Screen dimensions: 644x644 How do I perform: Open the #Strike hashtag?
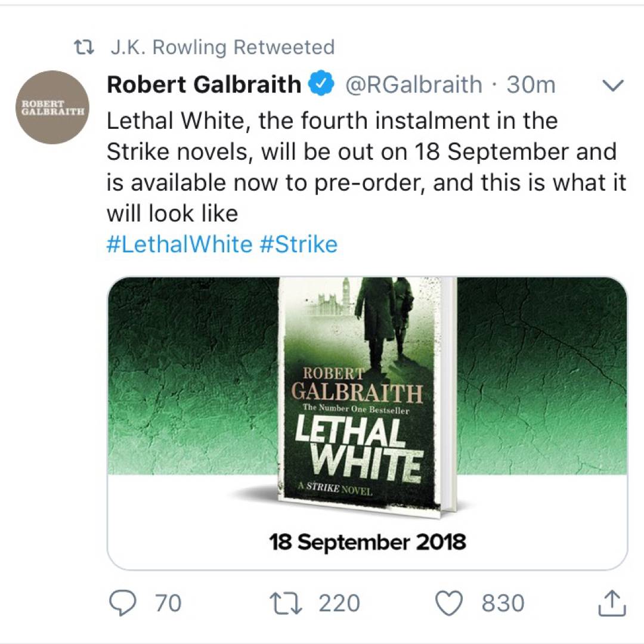(299, 244)
